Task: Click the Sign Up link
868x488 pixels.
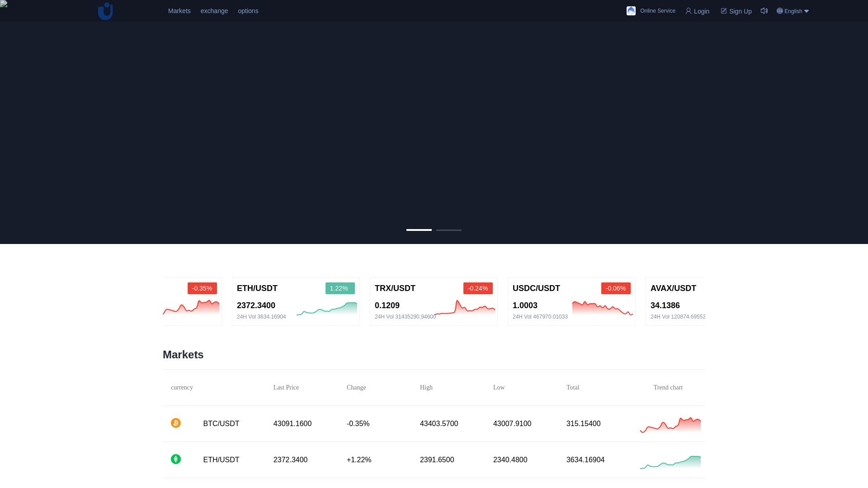Action: pyautogui.click(x=740, y=11)
